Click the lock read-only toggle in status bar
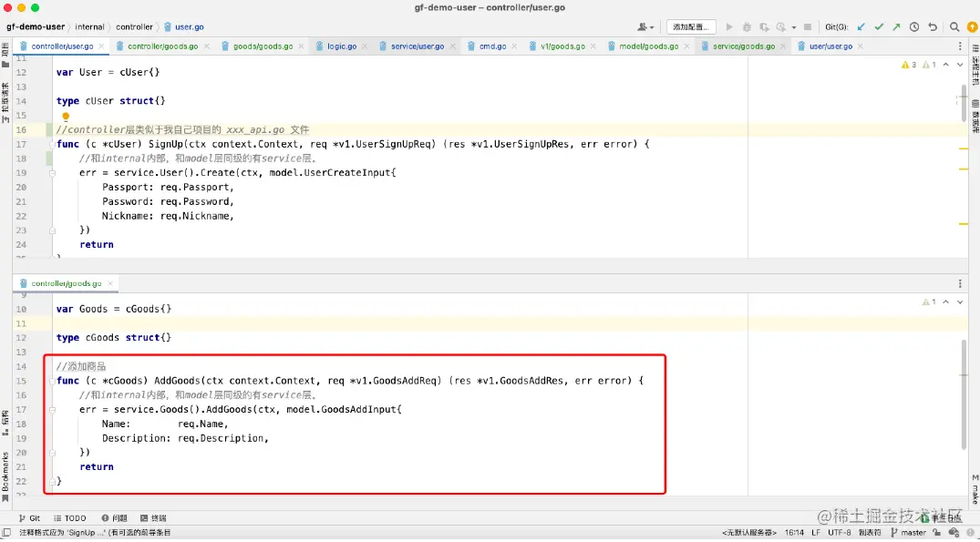Image resolution: width=980 pixels, height=542 pixels. [x=937, y=533]
